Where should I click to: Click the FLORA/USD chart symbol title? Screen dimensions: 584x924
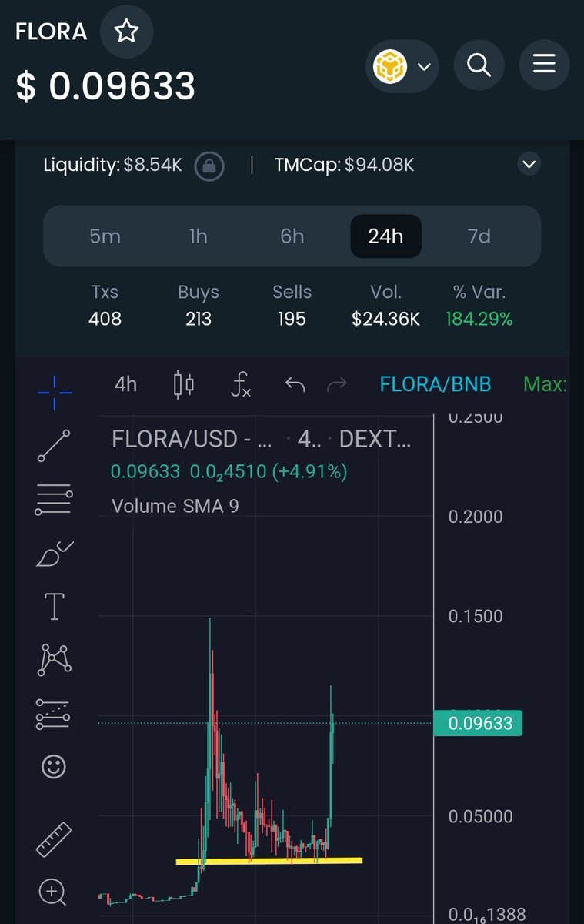pyautogui.click(x=192, y=440)
